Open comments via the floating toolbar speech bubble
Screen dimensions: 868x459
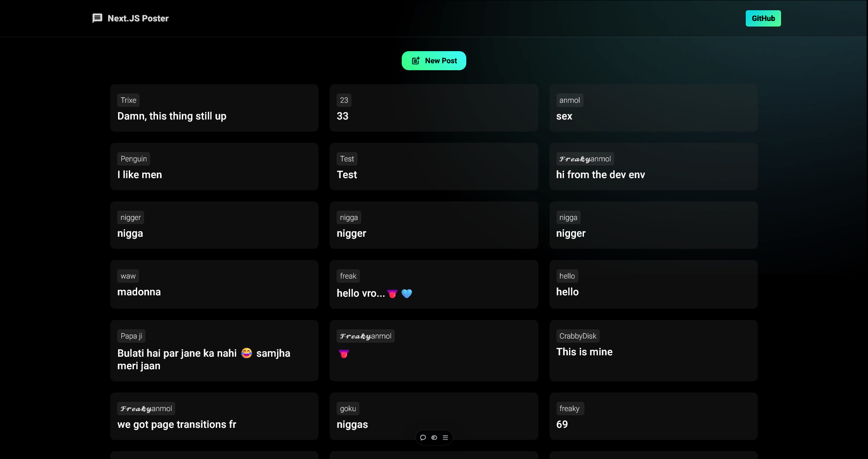[x=423, y=438]
